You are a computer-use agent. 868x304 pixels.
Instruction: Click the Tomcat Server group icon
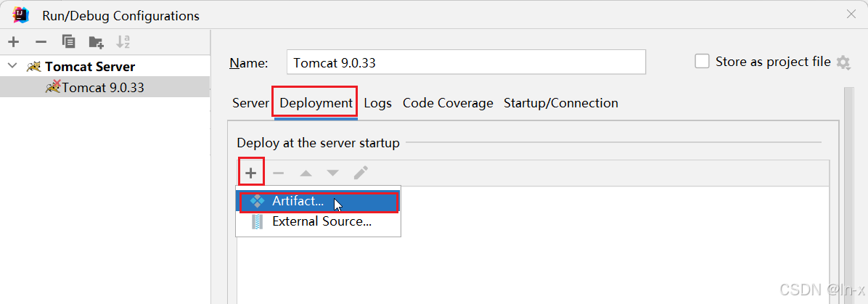coord(34,67)
